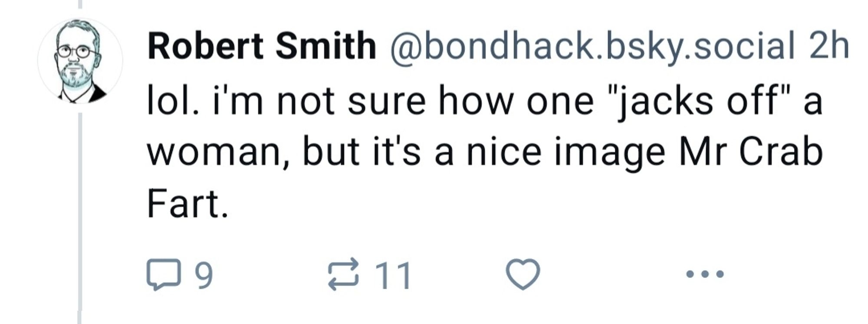868x324 pixels.
Task: Click the reply count number 9
Action: 204,275
